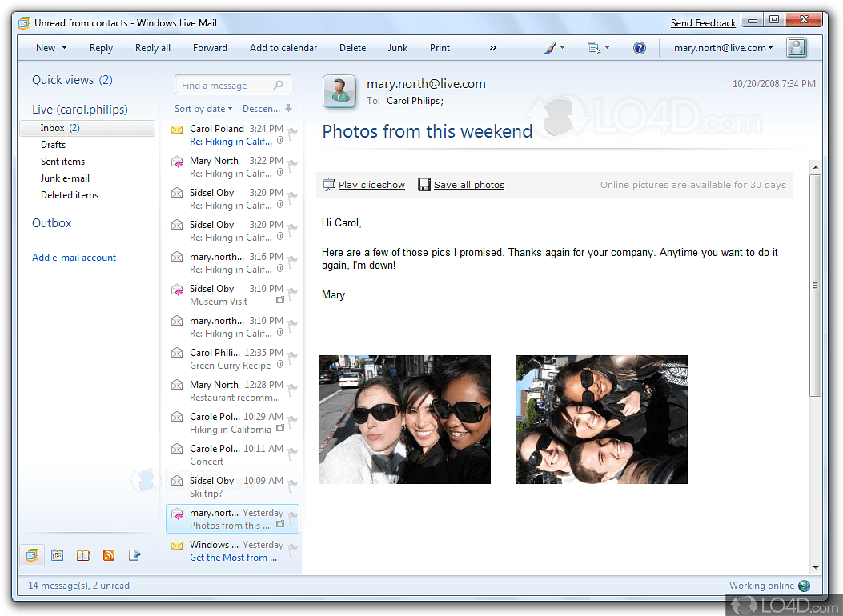Open photo thumbnail of three women with sunglasses
The image size is (843, 616).
[404, 419]
